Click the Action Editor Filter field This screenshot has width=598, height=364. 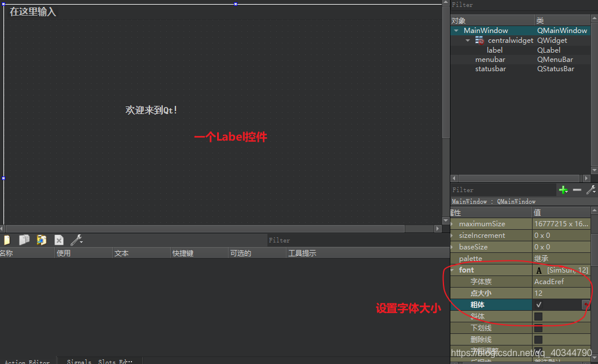(x=358, y=240)
